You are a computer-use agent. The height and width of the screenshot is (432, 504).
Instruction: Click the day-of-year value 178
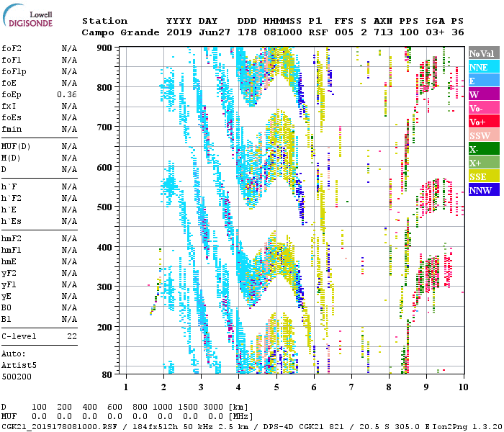(x=247, y=32)
